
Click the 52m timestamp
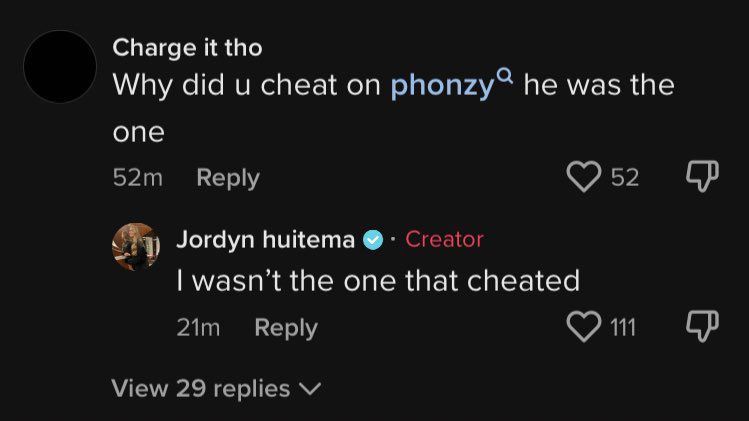(138, 178)
